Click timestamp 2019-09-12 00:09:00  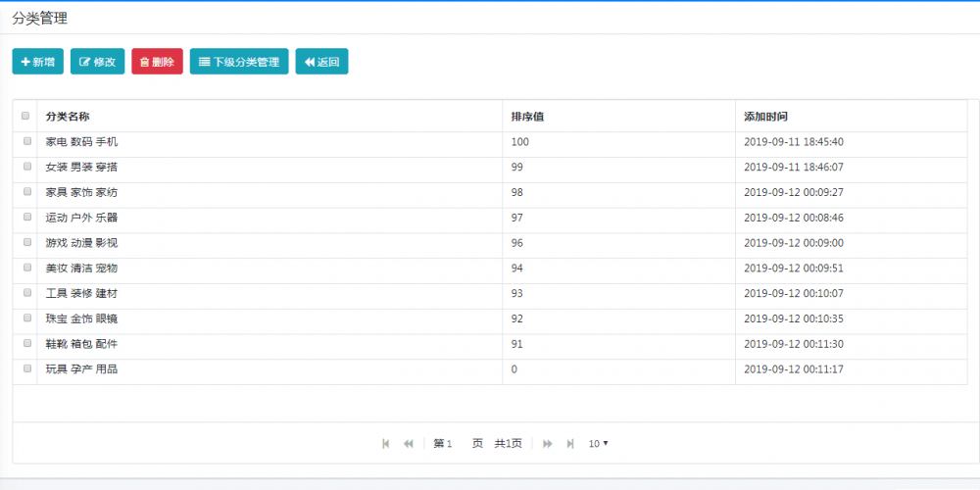click(x=794, y=243)
